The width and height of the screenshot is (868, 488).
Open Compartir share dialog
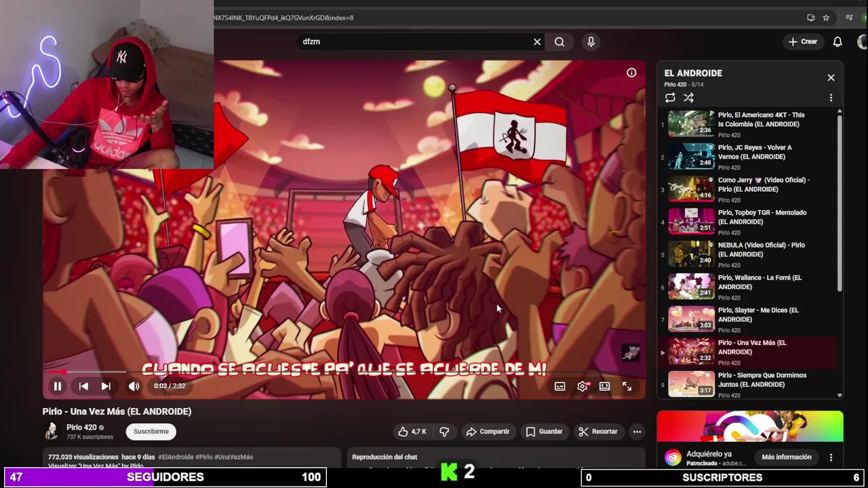point(488,432)
